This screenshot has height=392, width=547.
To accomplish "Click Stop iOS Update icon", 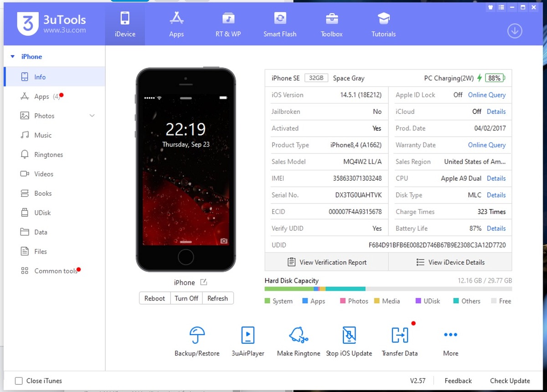I will (349, 336).
